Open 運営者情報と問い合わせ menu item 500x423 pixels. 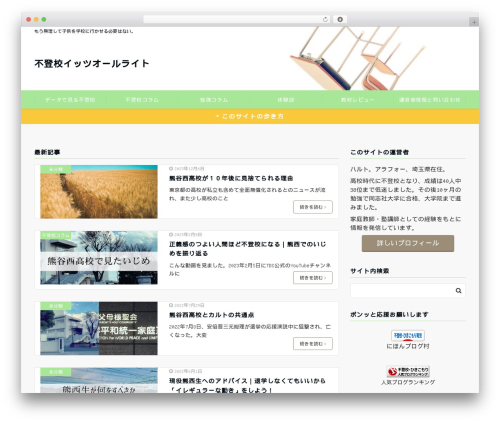point(429,100)
